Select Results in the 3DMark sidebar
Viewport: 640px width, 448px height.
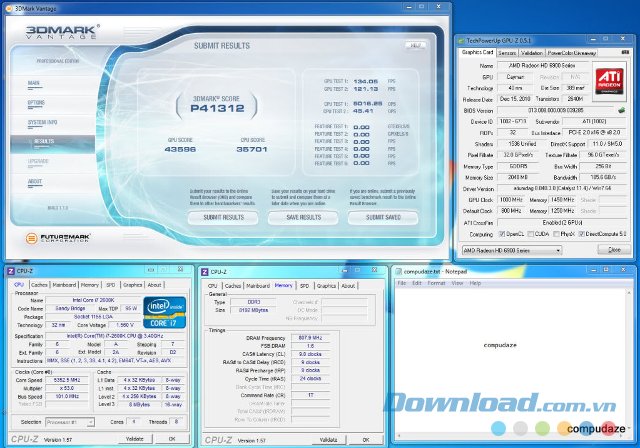point(53,142)
